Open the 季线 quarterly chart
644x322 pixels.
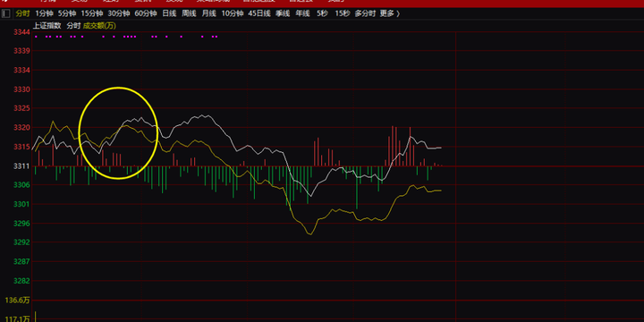click(x=283, y=13)
